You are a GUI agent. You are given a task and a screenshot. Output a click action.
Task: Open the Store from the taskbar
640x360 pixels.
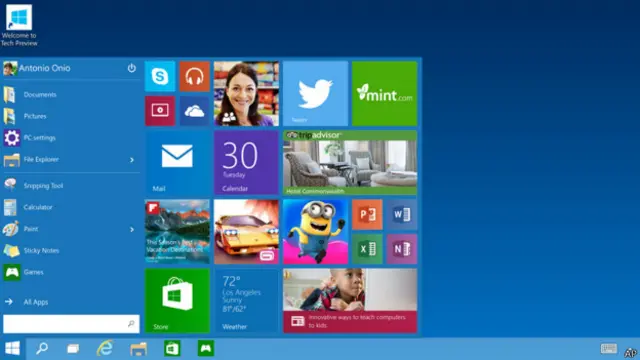pyautogui.click(x=172, y=349)
